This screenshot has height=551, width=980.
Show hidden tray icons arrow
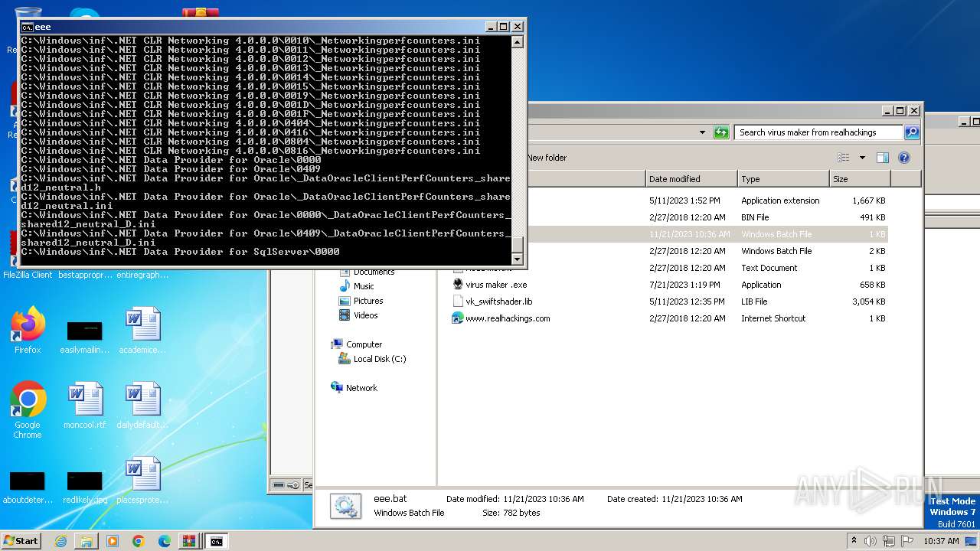point(854,541)
